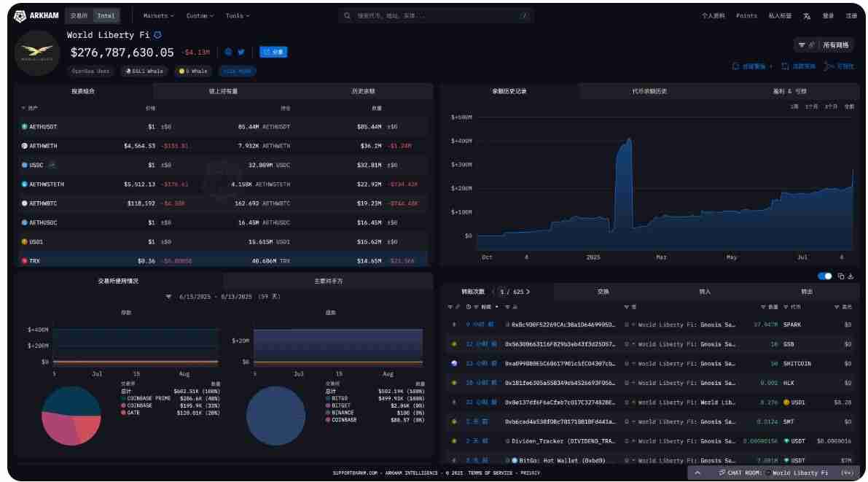868x482 pixels.
Task: Switch to the 代币余额历史 tab
Action: [x=649, y=91]
